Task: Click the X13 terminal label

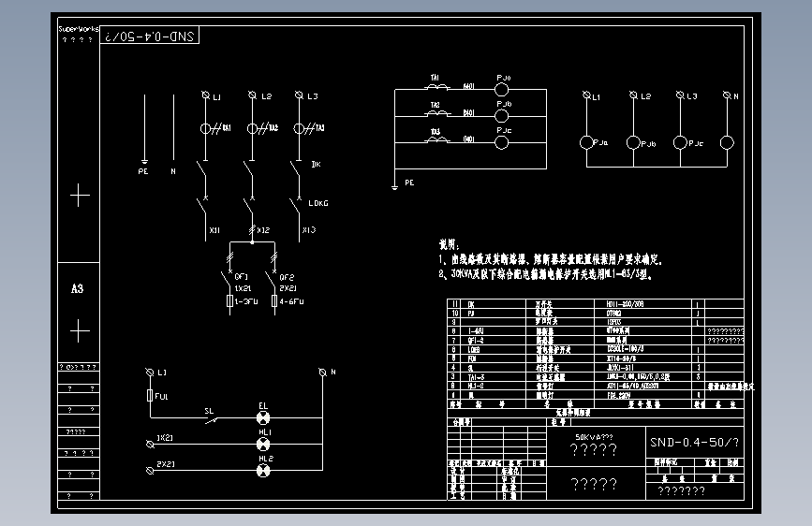Action: [309, 230]
